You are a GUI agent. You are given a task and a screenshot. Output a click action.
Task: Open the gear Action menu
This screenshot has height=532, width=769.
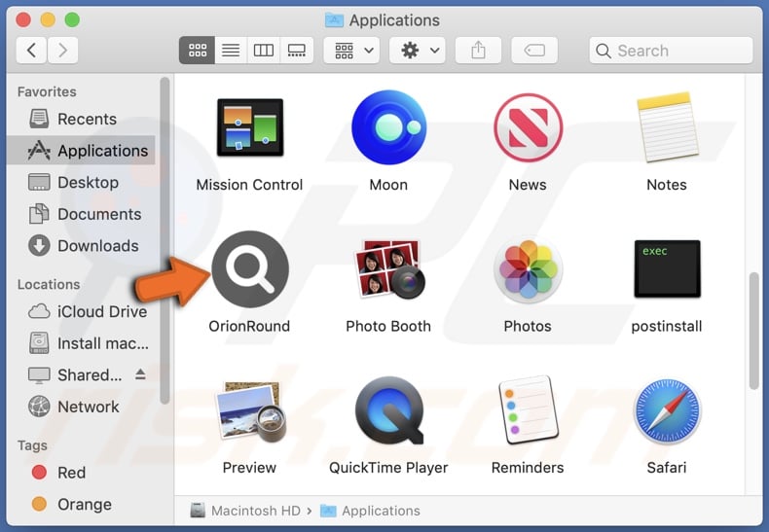tap(418, 50)
